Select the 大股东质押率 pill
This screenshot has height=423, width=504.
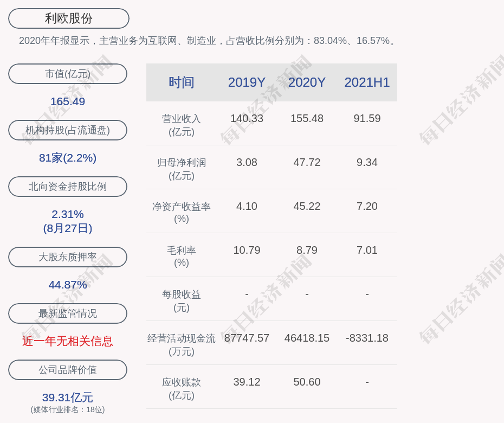coord(68,257)
